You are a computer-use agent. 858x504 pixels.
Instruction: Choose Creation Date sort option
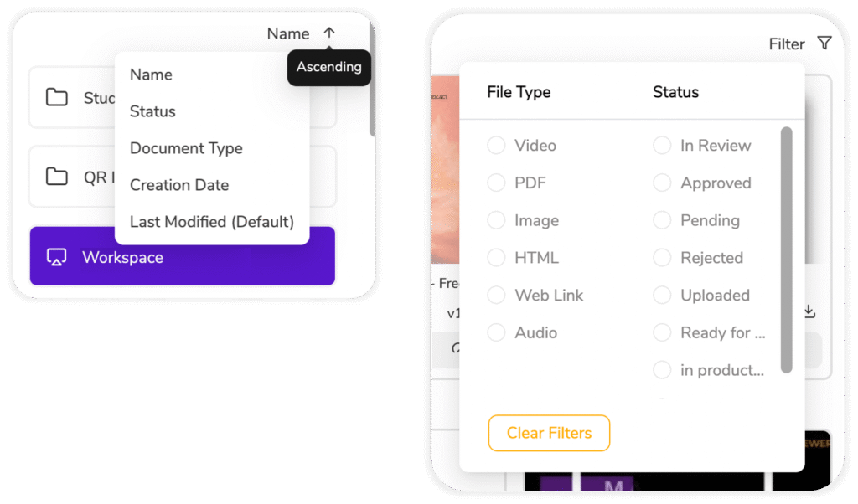point(179,185)
